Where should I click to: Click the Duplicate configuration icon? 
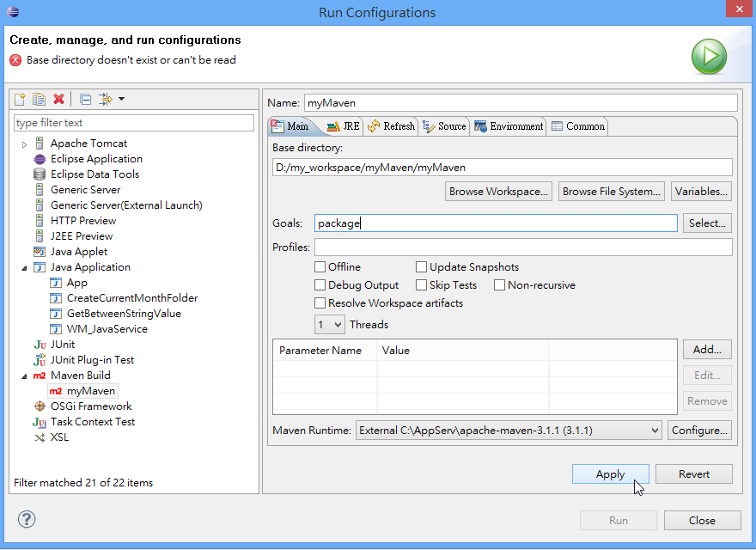point(40,99)
